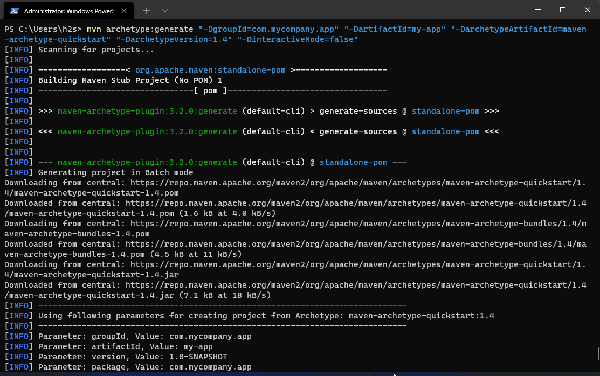This screenshot has height=376, width=600.
Task: Maximize the terminal window
Action: point(562,10)
